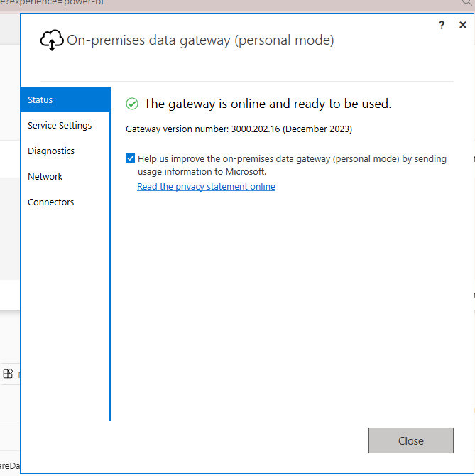Open help via the question mark icon
This screenshot has height=476, width=475.
[x=442, y=25]
